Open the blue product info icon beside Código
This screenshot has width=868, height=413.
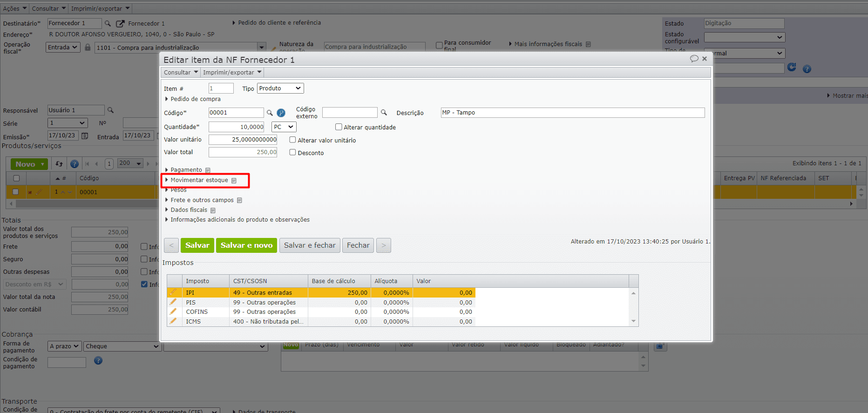pyautogui.click(x=281, y=113)
